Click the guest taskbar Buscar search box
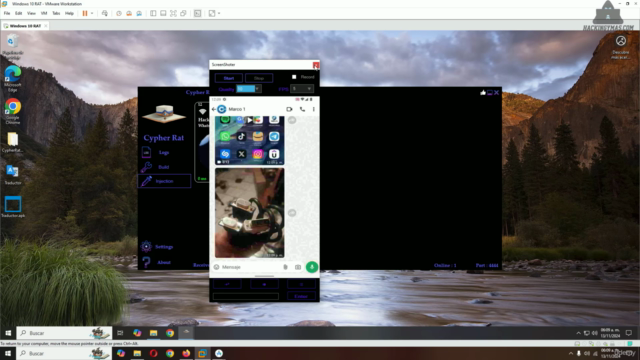The height and width of the screenshot is (360, 640). click(x=64, y=333)
